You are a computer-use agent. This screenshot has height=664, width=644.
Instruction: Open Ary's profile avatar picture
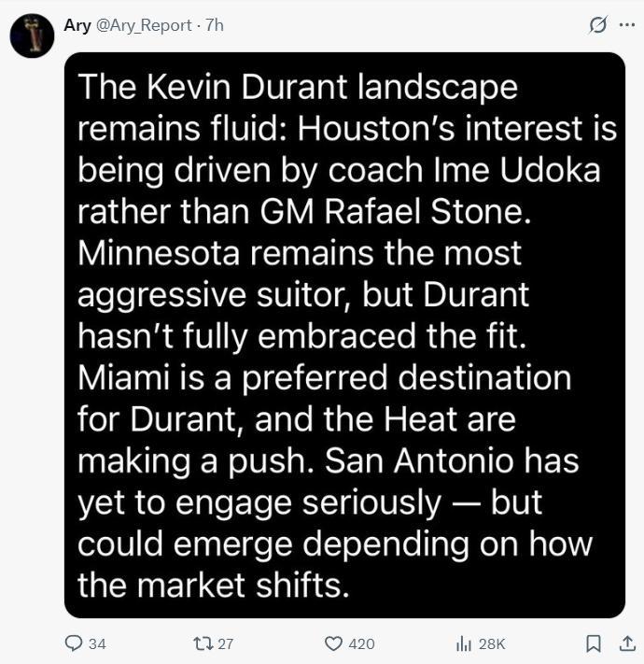[32, 36]
